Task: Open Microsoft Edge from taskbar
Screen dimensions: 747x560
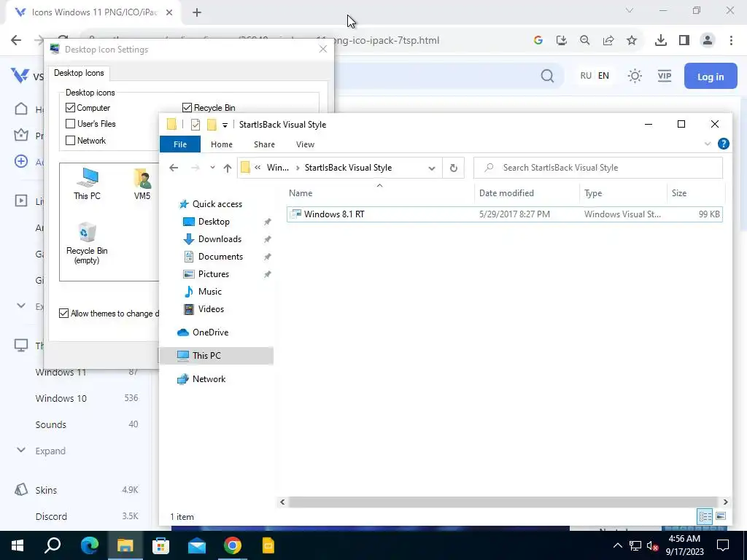Action: (x=90, y=545)
